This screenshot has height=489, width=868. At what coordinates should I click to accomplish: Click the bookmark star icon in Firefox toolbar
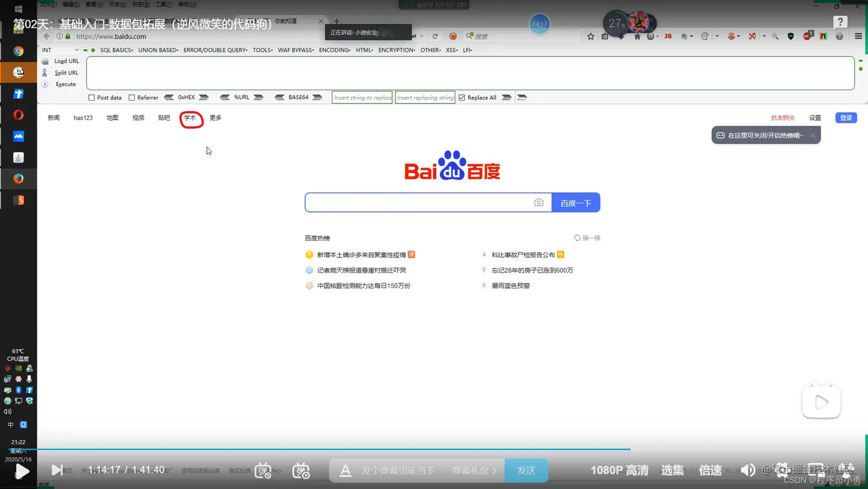point(591,36)
